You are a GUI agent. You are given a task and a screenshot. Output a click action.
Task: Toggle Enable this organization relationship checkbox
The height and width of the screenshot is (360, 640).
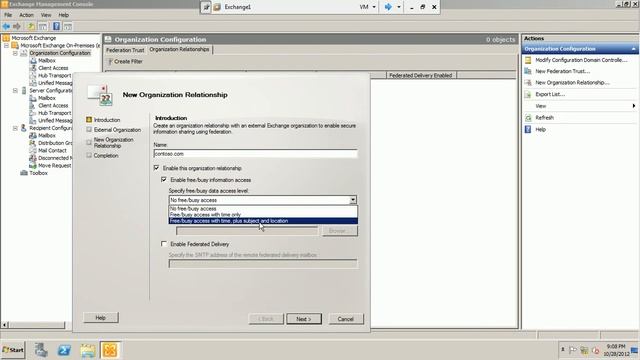tap(156, 168)
